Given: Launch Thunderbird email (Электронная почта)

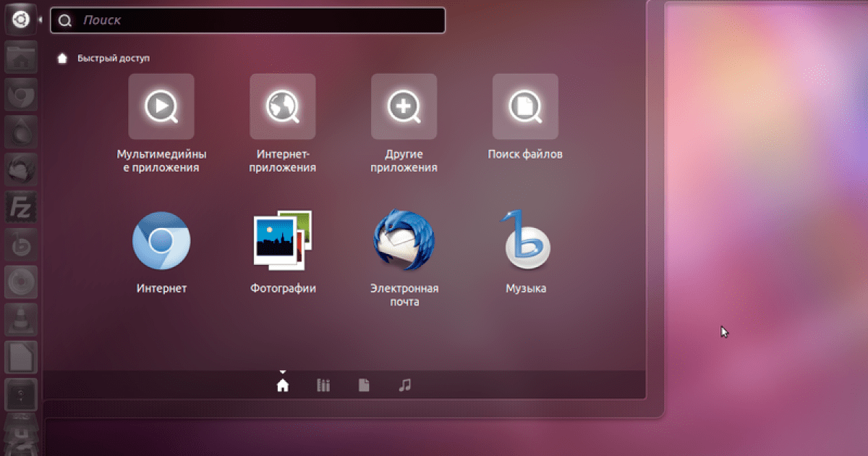Looking at the screenshot, I should tap(404, 241).
